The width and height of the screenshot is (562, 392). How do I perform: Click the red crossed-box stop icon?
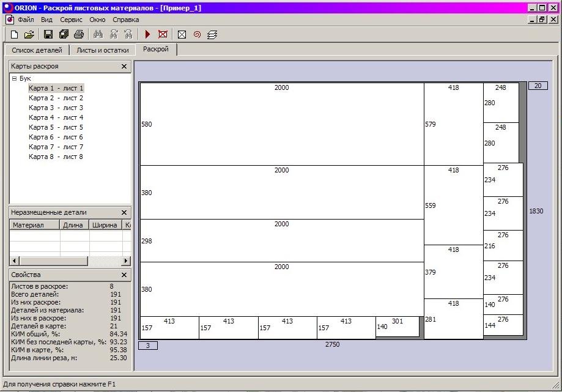coord(163,35)
